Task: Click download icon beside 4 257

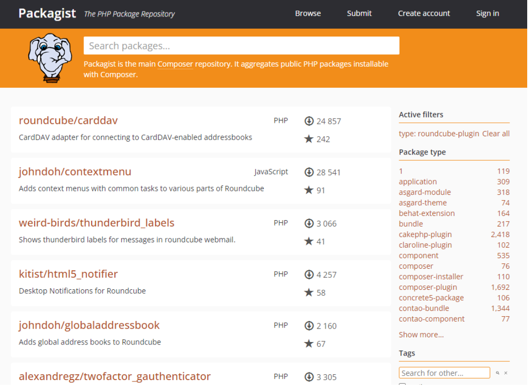Action: click(309, 274)
